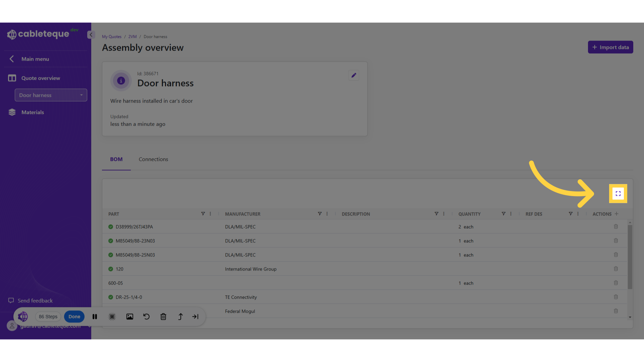Edit Door harness with pencil icon

pyautogui.click(x=354, y=75)
